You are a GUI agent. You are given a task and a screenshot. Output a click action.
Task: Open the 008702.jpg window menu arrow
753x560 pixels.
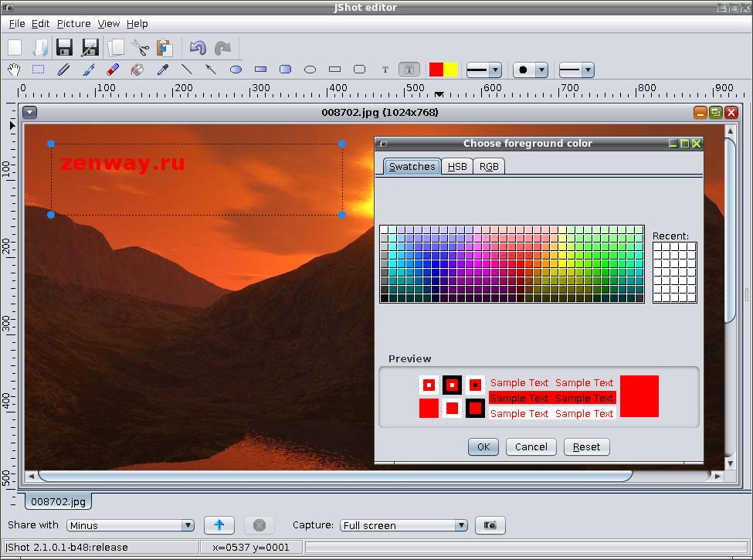30,112
